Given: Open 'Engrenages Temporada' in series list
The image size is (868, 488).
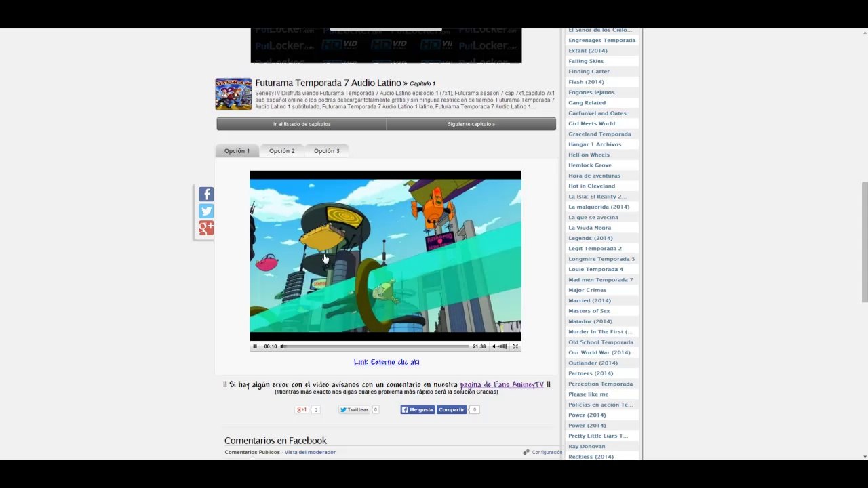Looking at the screenshot, I should coord(602,40).
